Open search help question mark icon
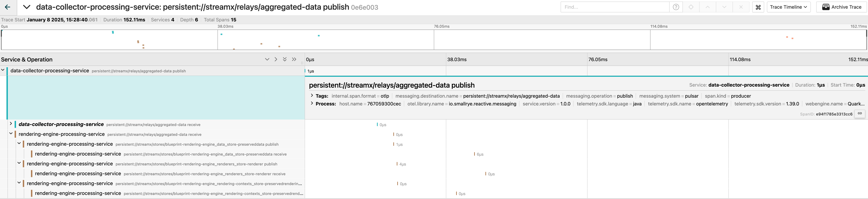The height and width of the screenshot is (199, 868). pyautogui.click(x=676, y=7)
